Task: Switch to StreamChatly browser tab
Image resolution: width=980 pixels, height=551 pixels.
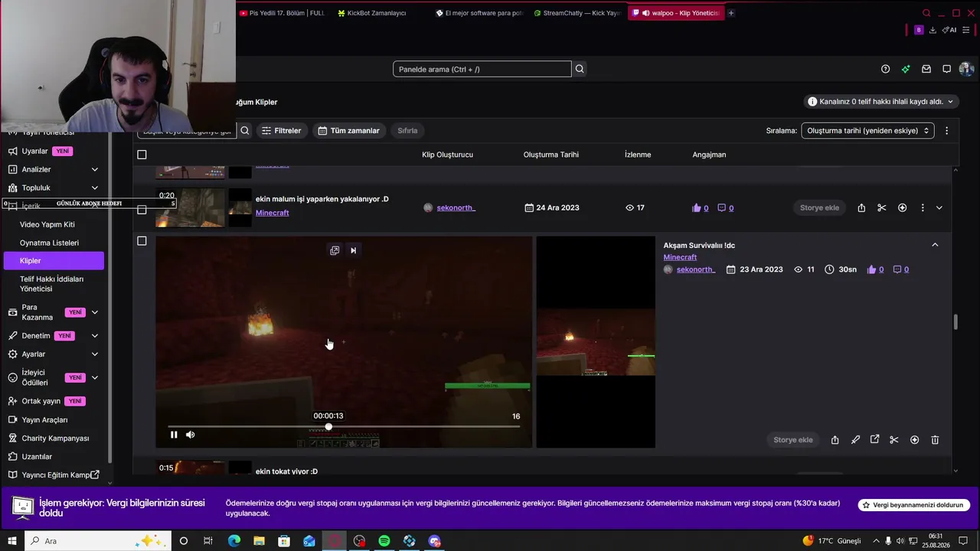Action: click(x=577, y=13)
